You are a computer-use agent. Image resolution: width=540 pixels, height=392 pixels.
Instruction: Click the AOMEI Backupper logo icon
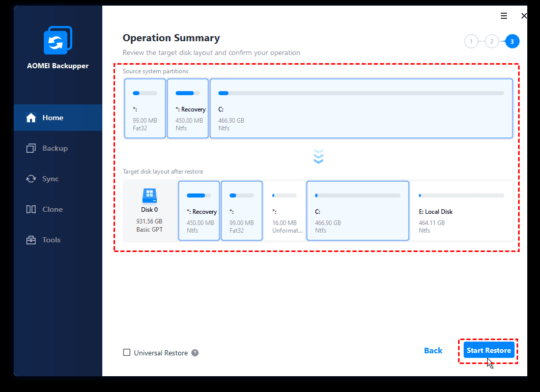[x=58, y=40]
